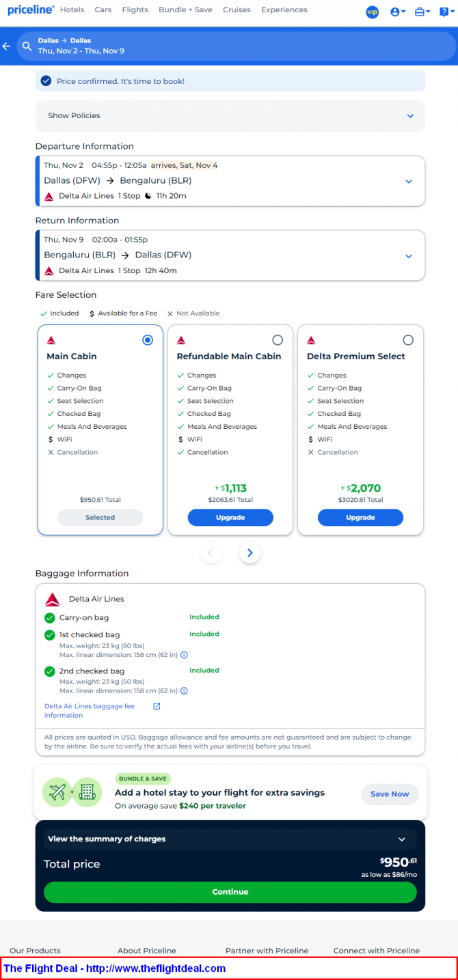The height and width of the screenshot is (980, 458).
Task: Click the Delta logo on Refundable Main Cabin card
Action: click(x=181, y=340)
